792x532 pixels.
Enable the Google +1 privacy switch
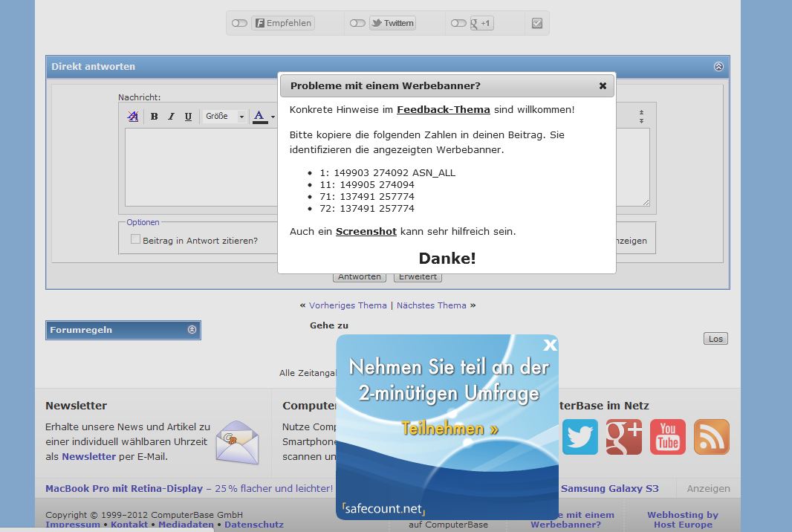click(x=458, y=23)
